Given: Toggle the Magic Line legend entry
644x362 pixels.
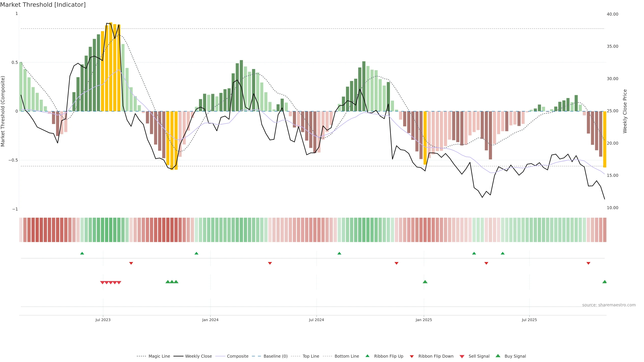Looking at the screenshot, I should click(x=159, y=356).
